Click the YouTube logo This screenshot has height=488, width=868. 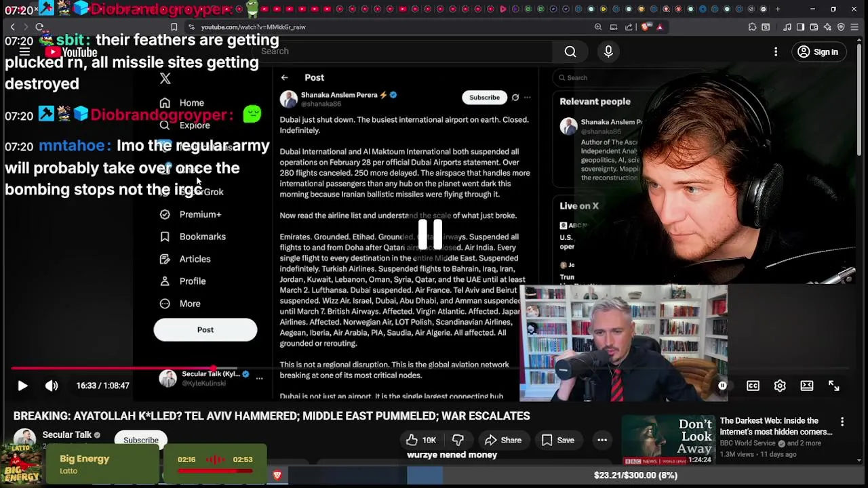71,52
